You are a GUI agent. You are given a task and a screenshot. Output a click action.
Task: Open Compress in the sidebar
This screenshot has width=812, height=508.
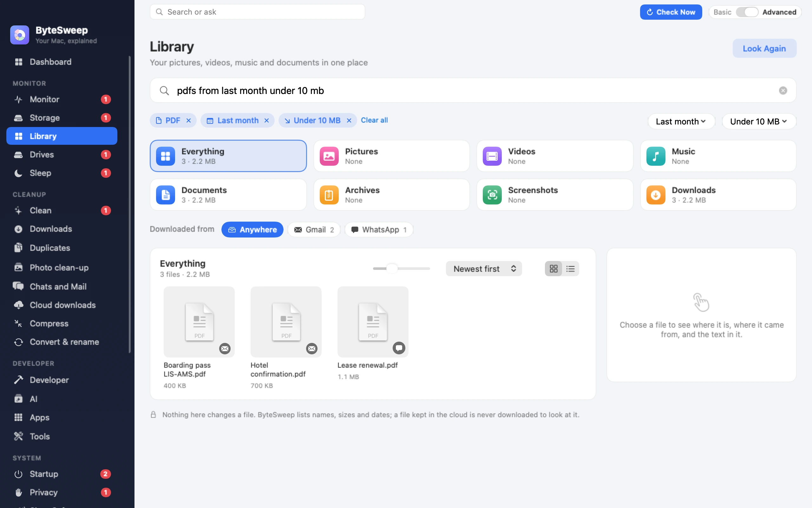62,323
